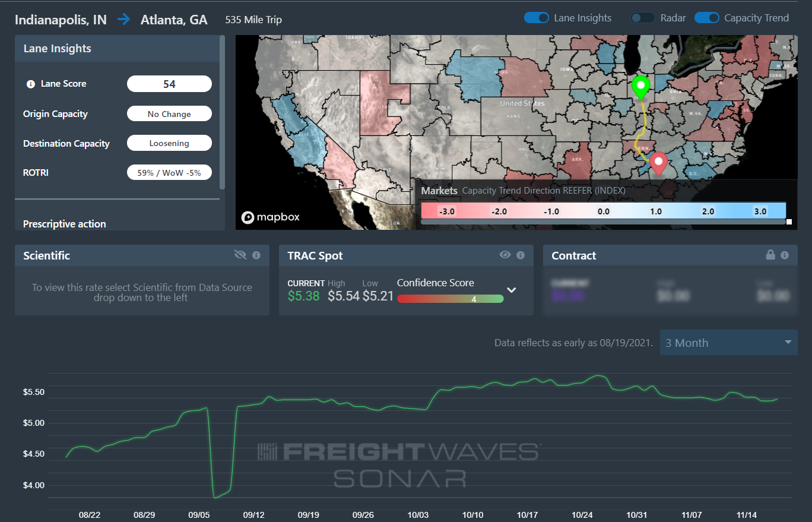Click the Mapbox logo on the map

(x=271, y=217)
